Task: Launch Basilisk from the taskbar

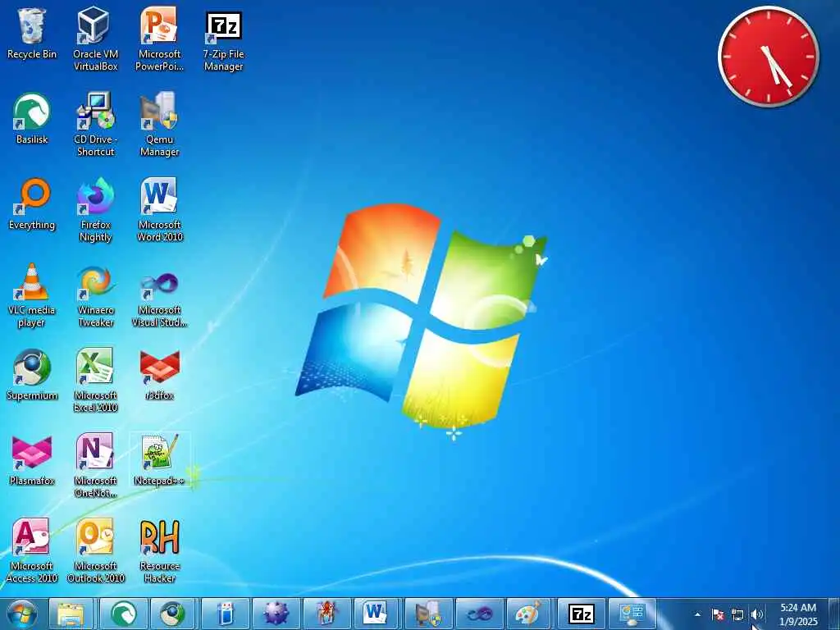Action: point(122,614)
